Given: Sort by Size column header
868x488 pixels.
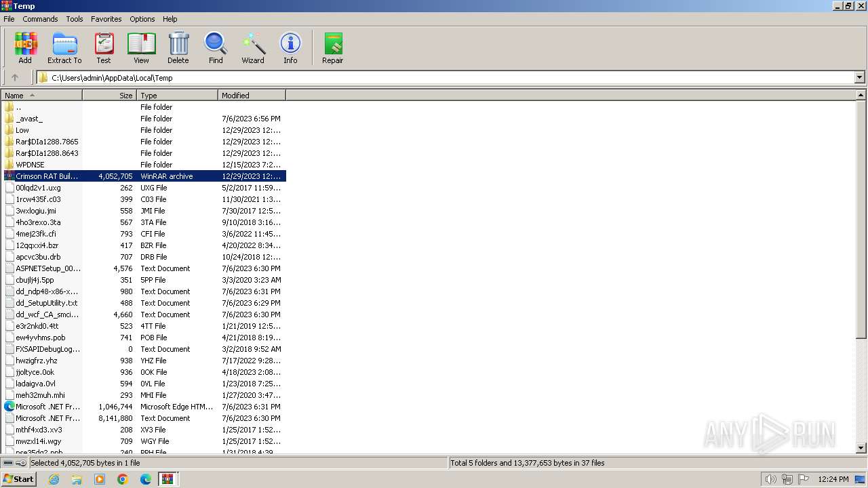Looking at the screenshot, I should click(109, 96).
